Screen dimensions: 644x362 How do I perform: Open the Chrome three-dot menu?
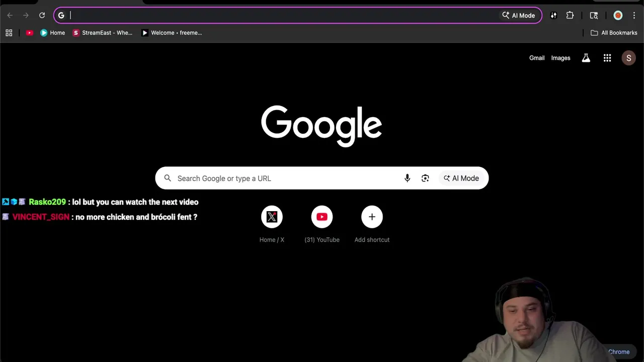(634, 16)
